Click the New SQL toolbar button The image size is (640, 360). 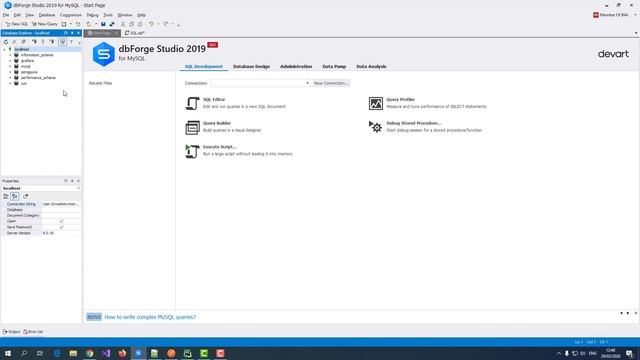click(x=16, y=24)
